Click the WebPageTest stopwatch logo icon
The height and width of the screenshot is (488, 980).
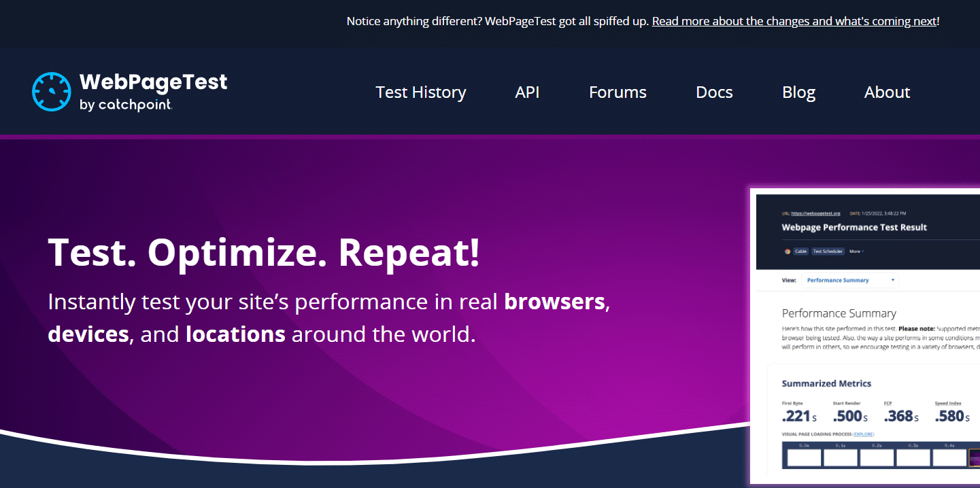coord(51,92)
